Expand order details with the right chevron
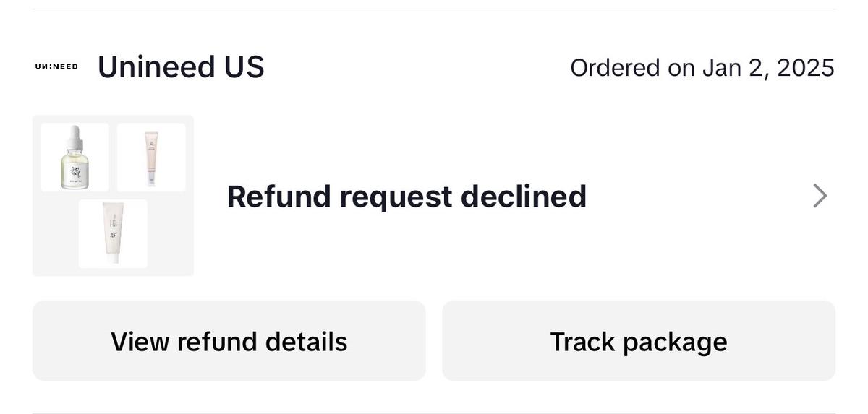The width and height of the screenshot is (868, 414). (x=819, y=196)
